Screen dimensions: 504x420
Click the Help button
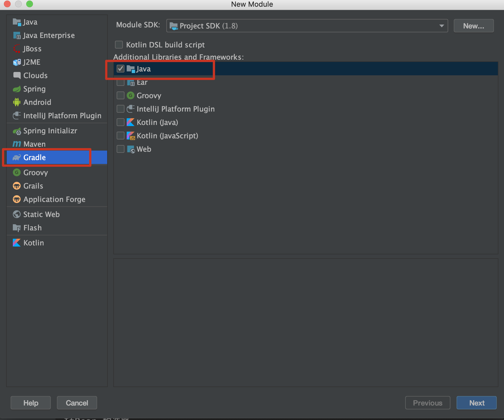click(31, 403)
